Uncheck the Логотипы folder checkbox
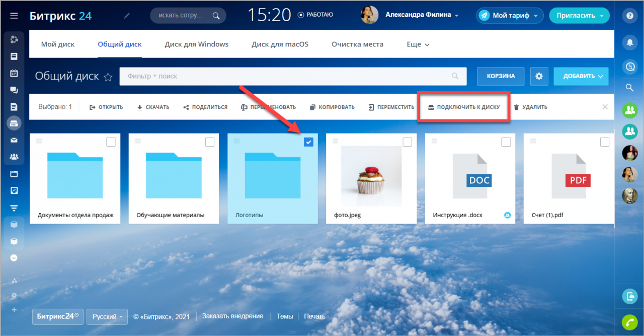The height and width of the screenshot is (336, 644). pyautogui.click(x=308, y=142)
